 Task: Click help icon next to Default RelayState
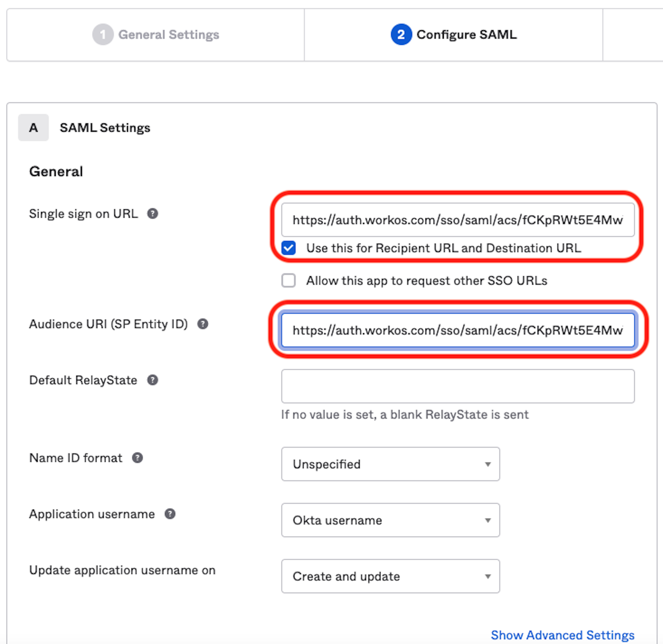coord(152,380)
